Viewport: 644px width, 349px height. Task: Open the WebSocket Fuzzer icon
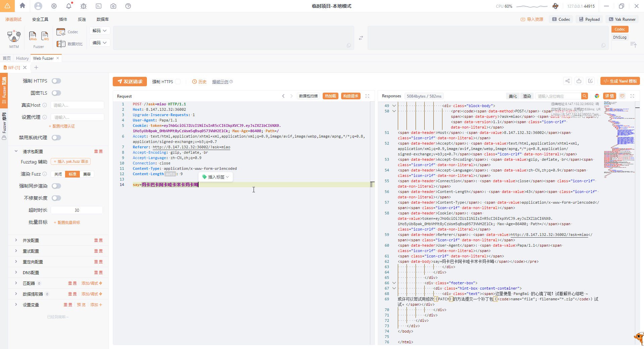(45, 36)
